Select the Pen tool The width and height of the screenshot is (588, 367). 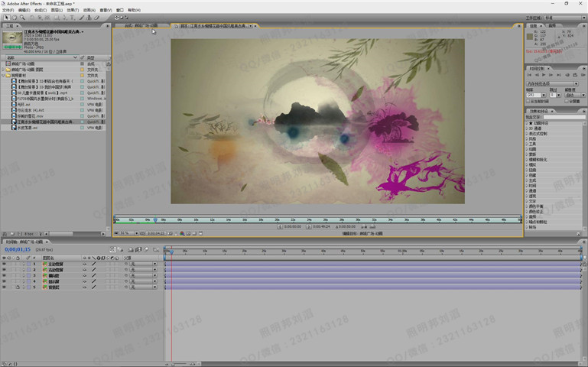click(64, 18)
